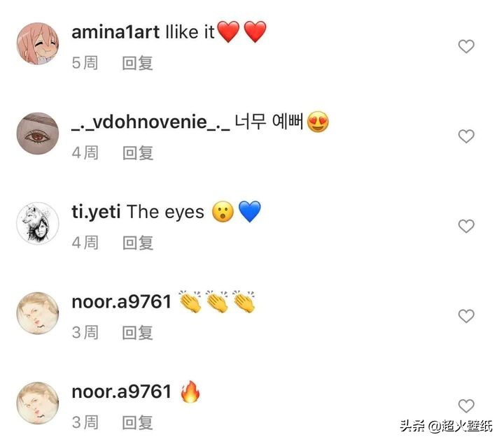This screenshot has height=444, width=504.
Task: Like the Korean comment by _._vdohnovenie_._
Action: pyautogui.click(x=465, y=136)
